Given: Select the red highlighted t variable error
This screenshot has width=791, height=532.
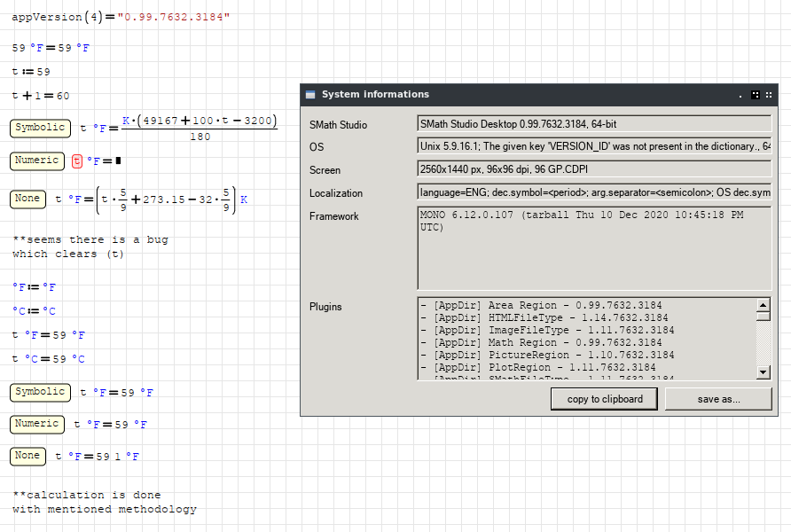Looking at the screenshot, I should 77,160.
